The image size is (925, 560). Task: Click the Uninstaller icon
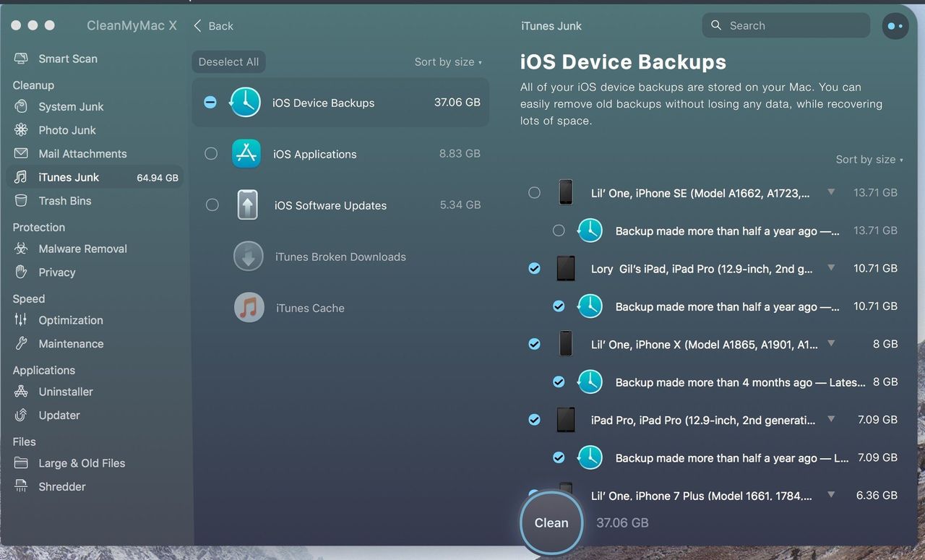[x=21, y=392]
